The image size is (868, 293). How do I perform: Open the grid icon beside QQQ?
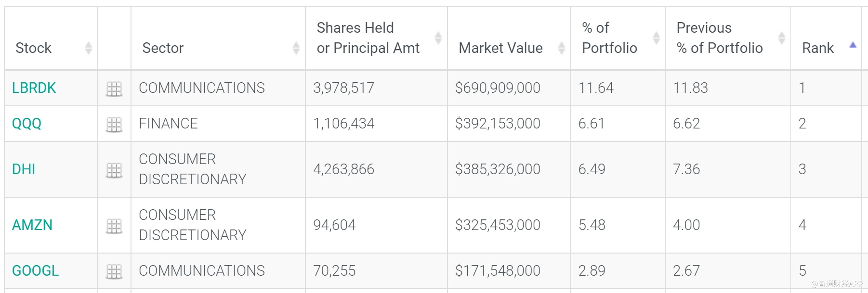(114, 125)
